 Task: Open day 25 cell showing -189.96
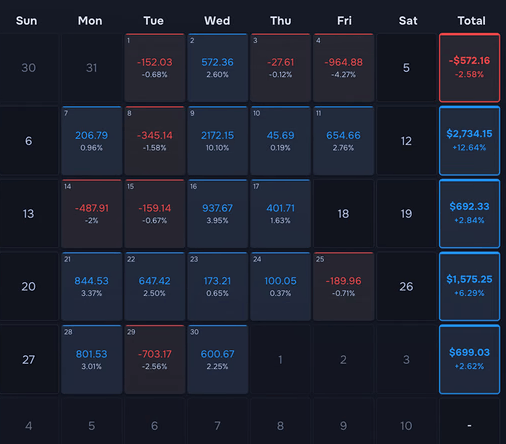344,287
